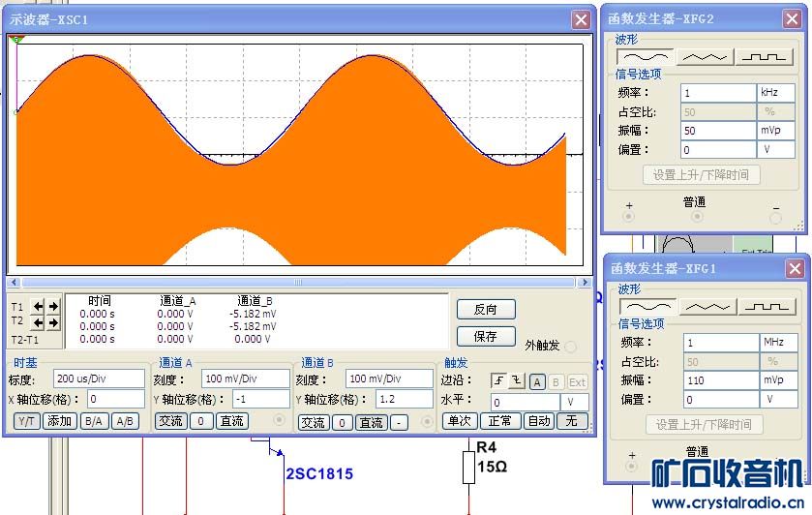Select square waveform in XFG2 generator
Image resolution: width=812 pixels, height=515 pixels.
[x=764, y=57]
